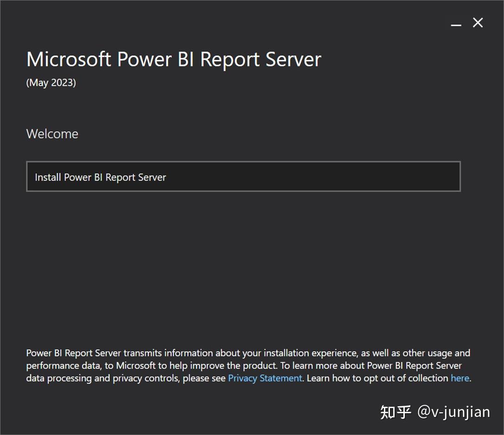Click the (May 2023) version label
Screen dimensions: 504x435
(51, 83)
